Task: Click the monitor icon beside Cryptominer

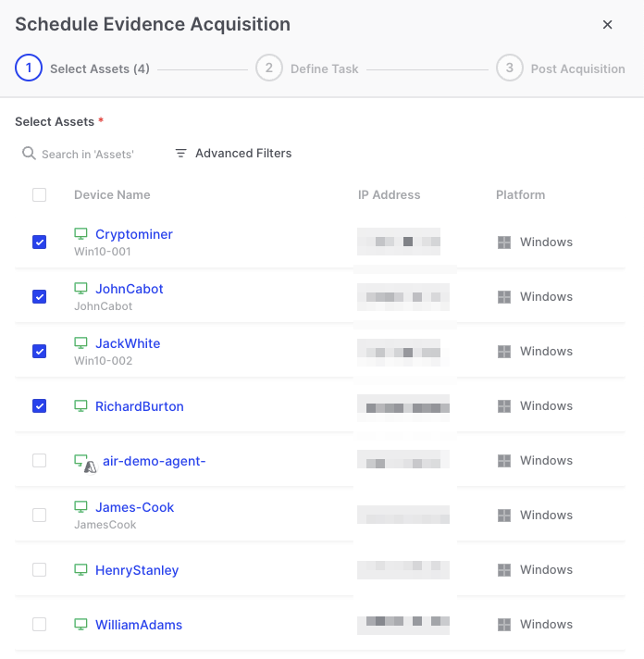Action: tap(80, 234)
